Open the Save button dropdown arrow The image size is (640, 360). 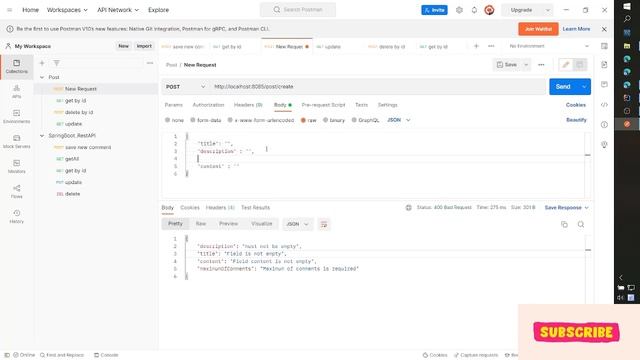point(526,64)
